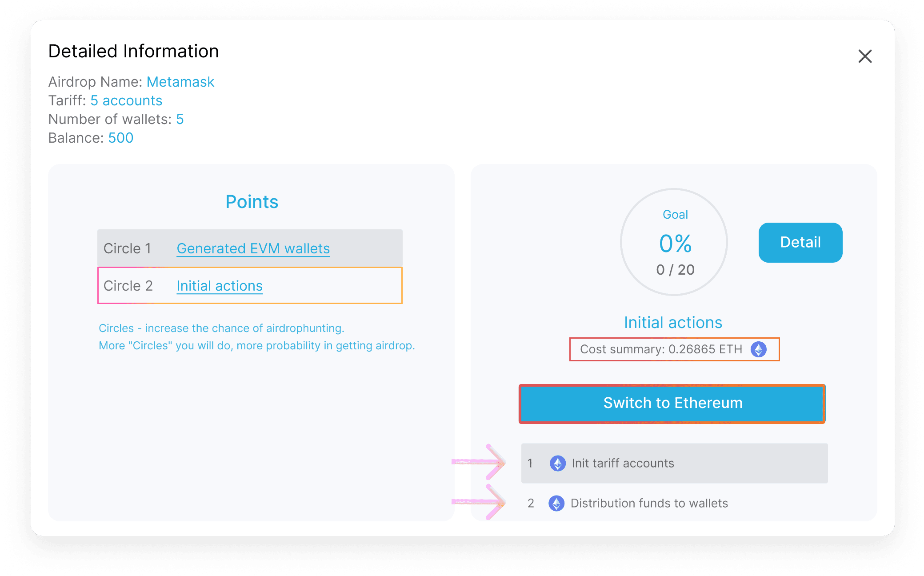Close the Detailed Information dialog
This screenshot has height=576, width=924.
click(864, 56)
